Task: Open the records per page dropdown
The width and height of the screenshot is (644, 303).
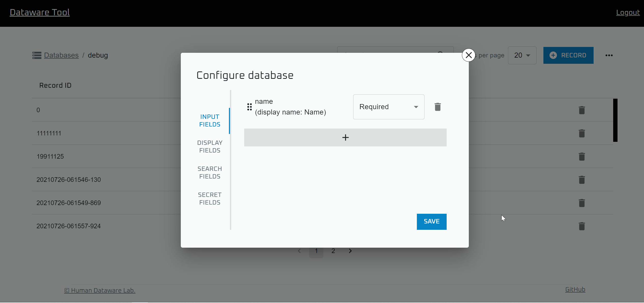Action: click(x=522, y=55)
